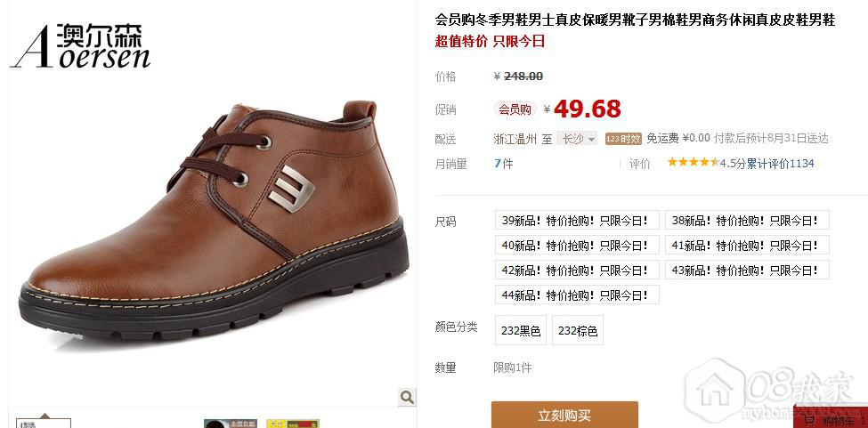
Task: Select the 232棕色 color option
Action: 578,330
